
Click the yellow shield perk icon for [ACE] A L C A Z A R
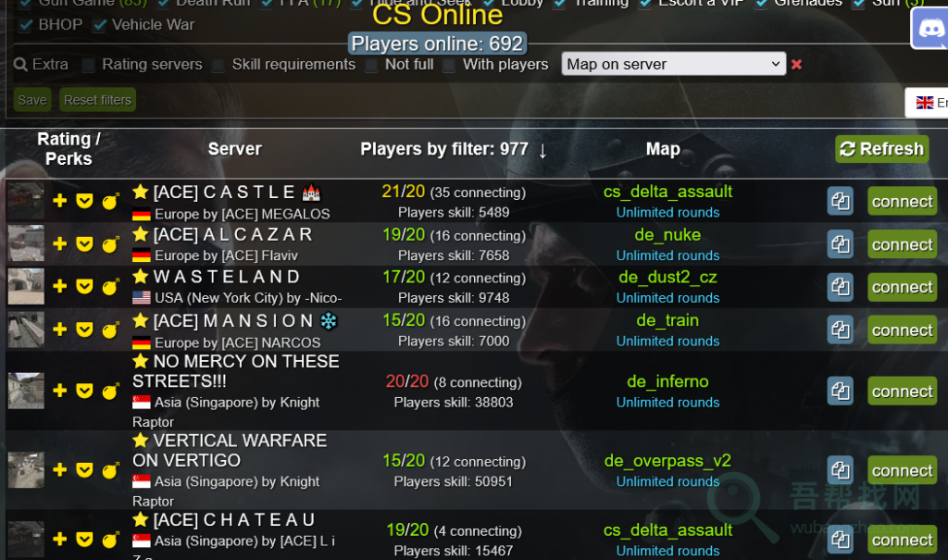click(84, 243)
